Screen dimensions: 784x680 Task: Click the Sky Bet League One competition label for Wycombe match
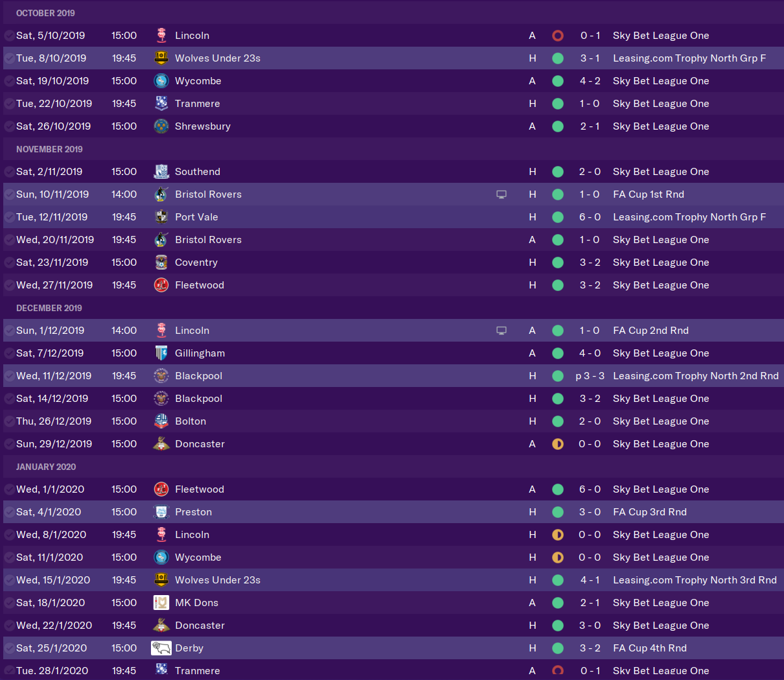tap(660, 80)
